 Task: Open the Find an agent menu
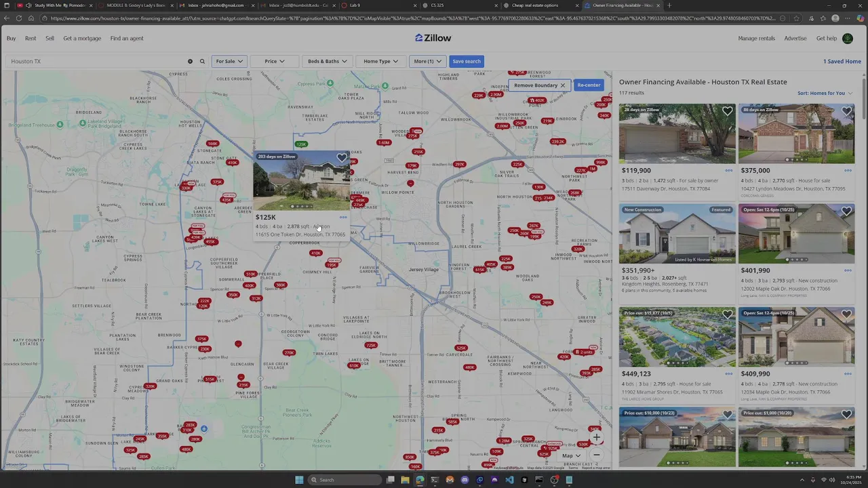tap(127, 38)
